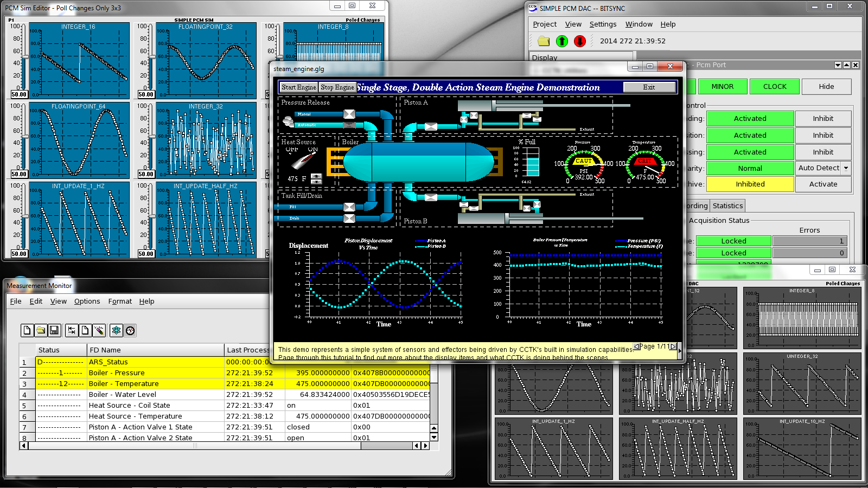This screenshot has width=868, height=488.
Task: Open the Auto Detect dropdown
Action: pyautogui.click(x=845, y=168)
